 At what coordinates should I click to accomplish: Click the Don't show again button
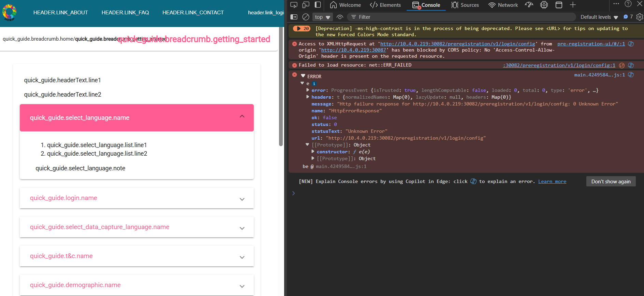point(611,181)
